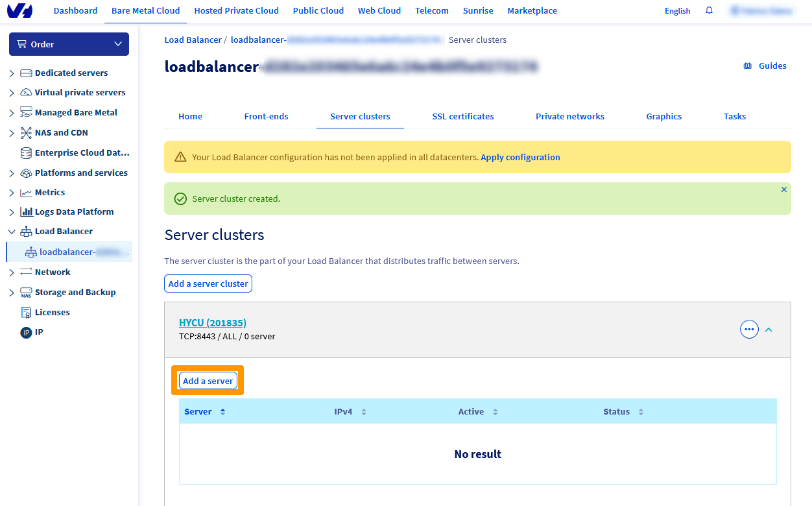Open the ellipsis actions menu for HYCU cluster
The height and width of the screenshot is (506, 812).
point(749,329)
